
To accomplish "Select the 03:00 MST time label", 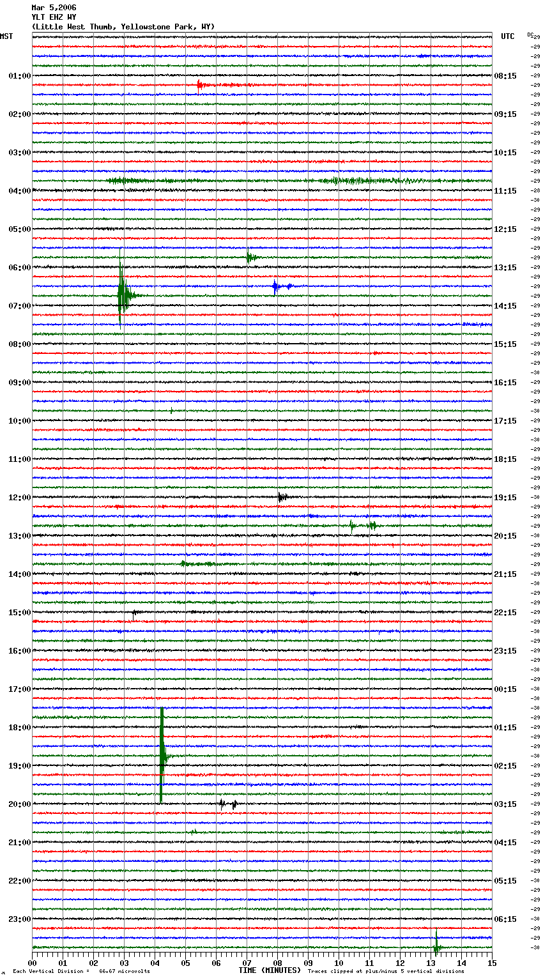I will 20,153.
